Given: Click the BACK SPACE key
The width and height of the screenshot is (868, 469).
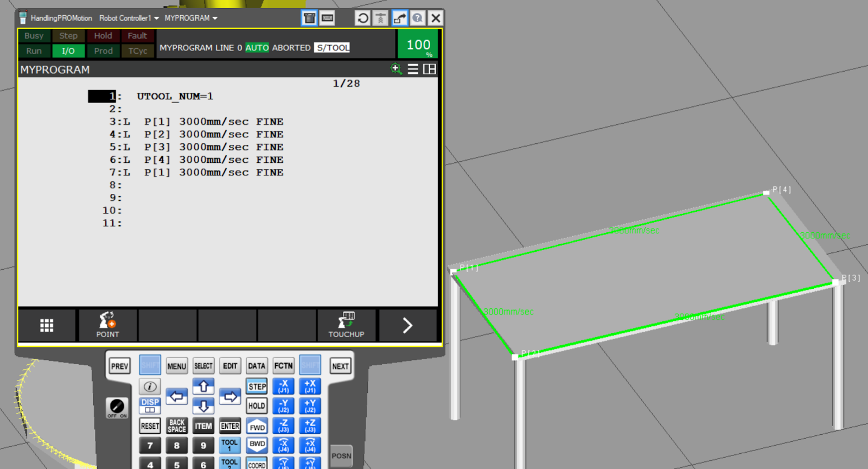Looking at the screenshot, I should click(177, 426).
